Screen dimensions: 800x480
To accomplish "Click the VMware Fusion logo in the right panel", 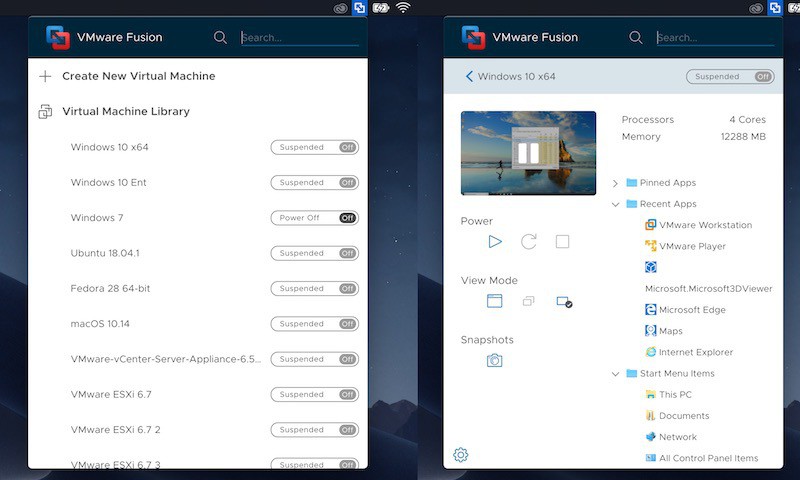I will (x=473, y=37).
